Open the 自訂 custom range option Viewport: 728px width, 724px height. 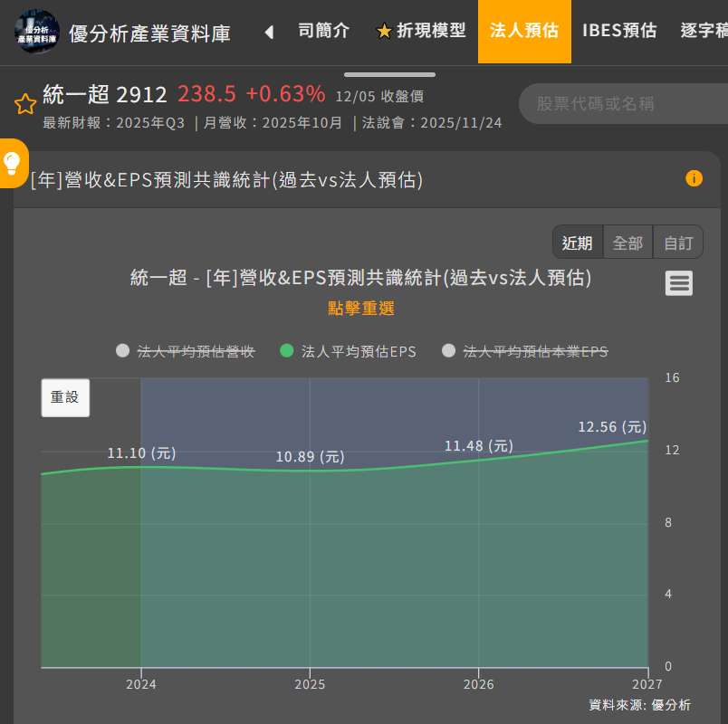(678, 243)
